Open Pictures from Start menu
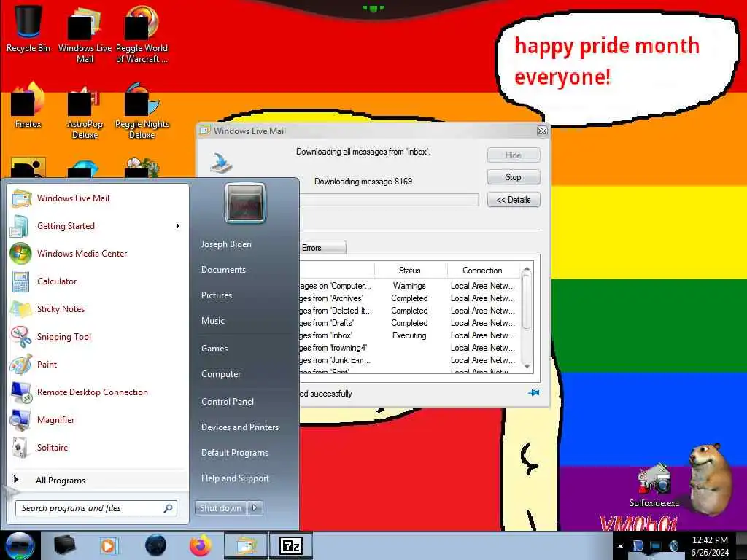This screenshot has height=560, width=747. pos(216,295)
